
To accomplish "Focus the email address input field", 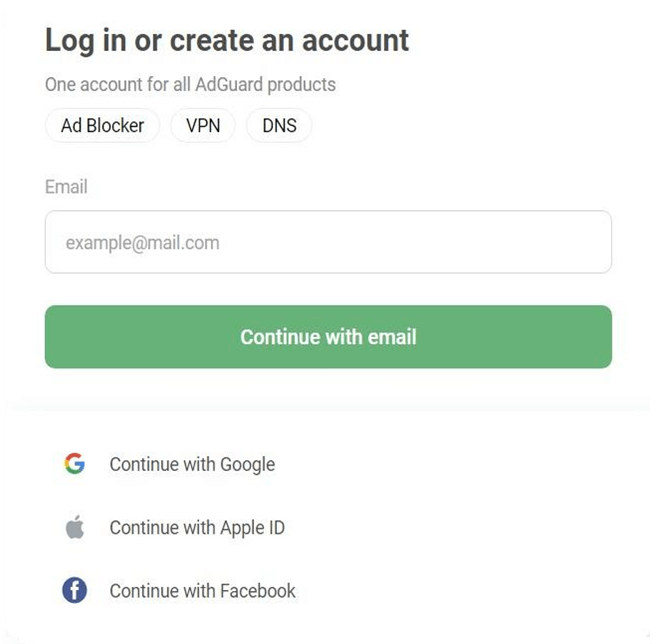I will pyautogui.click(x=328, y=242).
